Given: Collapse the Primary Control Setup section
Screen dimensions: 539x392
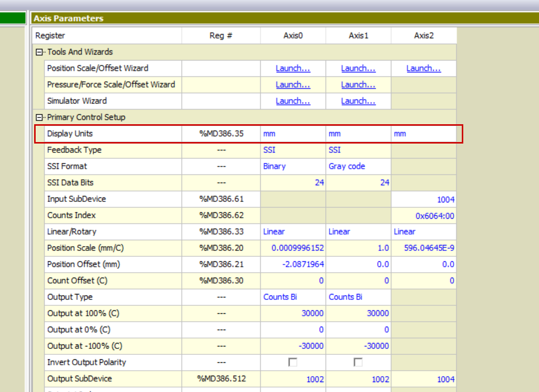Looking at the screenshot, I should [39, 118].
